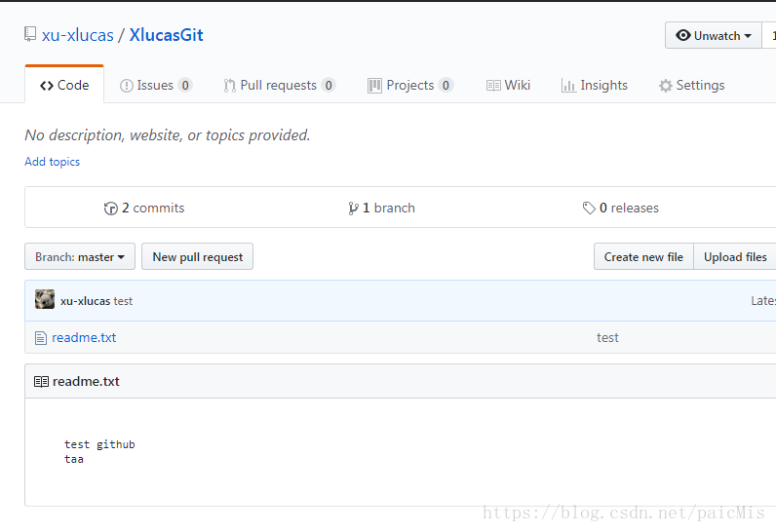The height and width of the screenshot is (532, 776).
Task: Click the Create new file button
Action: 643,256
